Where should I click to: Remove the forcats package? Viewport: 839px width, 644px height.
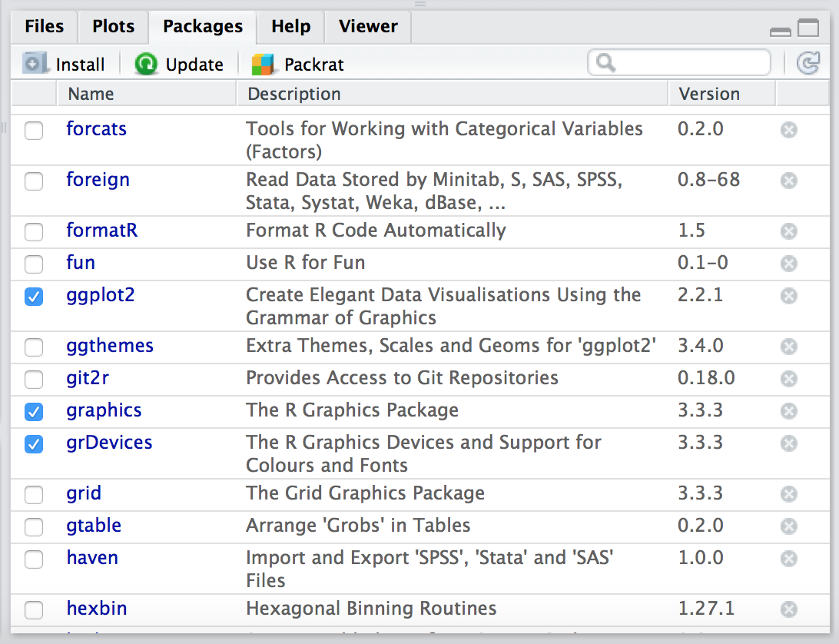coord(789,130)
